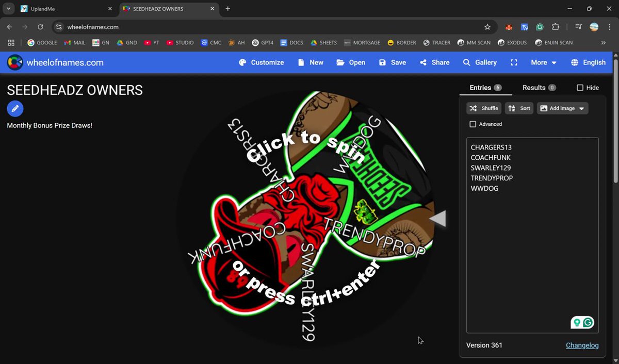Enter fullscreen mode with the expand icon
619x364 pixels.
coord(514,62)
